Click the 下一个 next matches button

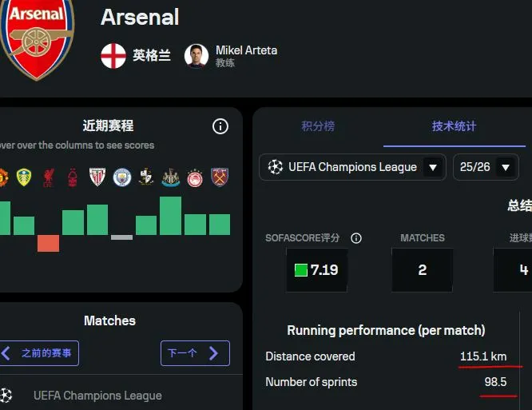coord(194,352)
